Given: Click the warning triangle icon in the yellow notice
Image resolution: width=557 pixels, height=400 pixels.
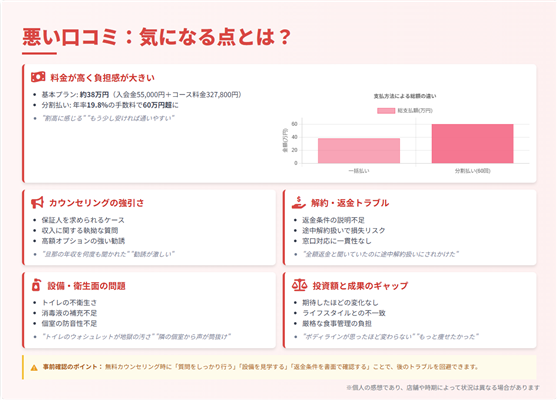Looking at the screenshot, I should (34, 368).
